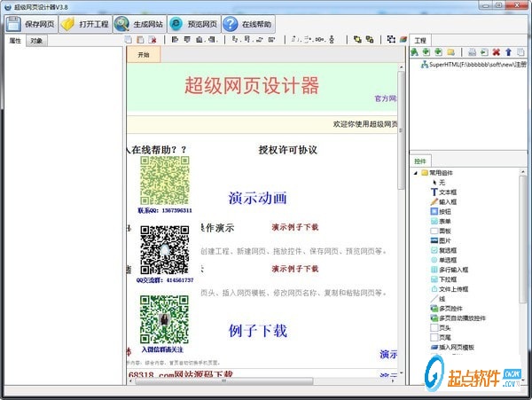Click the canvas horizontal scrollbar
Viewport: 532px width, 400px height.
pyautogui.click(x=224, y=381)
